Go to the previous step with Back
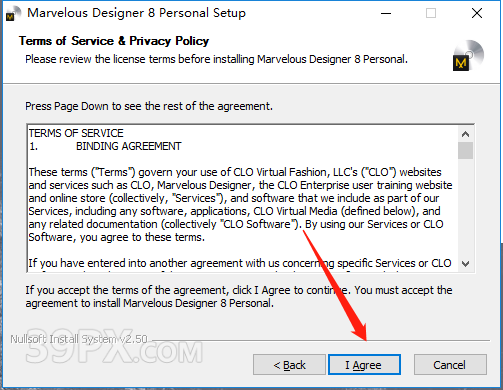 (289, 365)
